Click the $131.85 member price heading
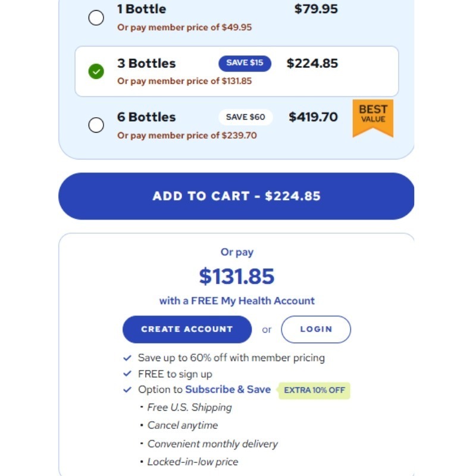The width and height of the screenshot is (476, 476). click(237, 277)
